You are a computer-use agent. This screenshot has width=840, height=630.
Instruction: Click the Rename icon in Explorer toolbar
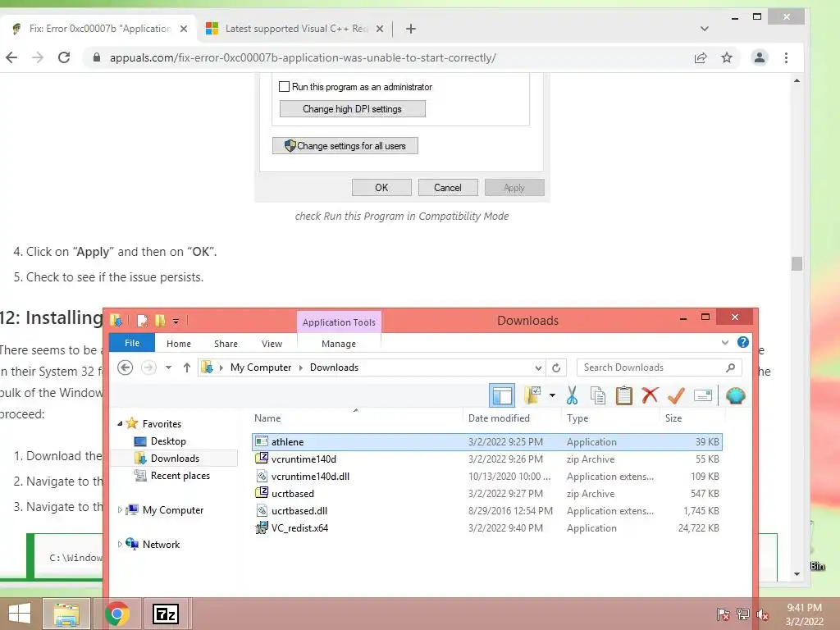pyautogui.click(x=702, y=396)
